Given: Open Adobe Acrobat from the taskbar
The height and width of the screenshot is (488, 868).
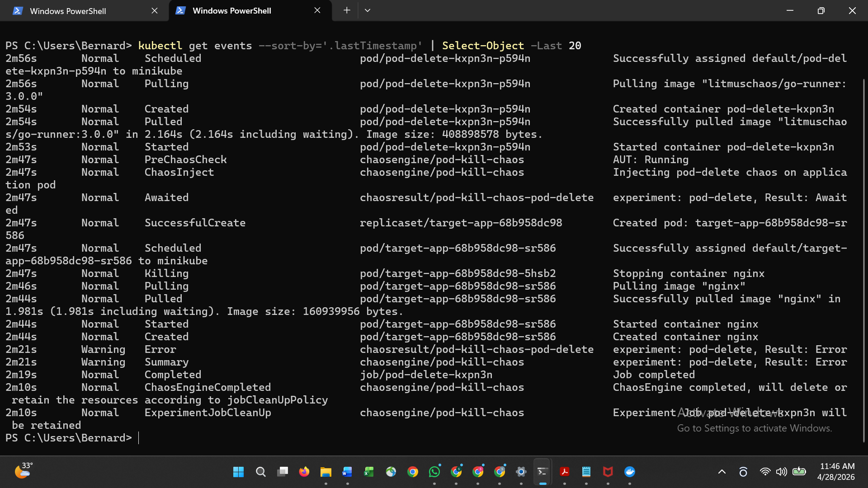Looking at the screenshot, I should pyautogui.click(x=565, y=472).
